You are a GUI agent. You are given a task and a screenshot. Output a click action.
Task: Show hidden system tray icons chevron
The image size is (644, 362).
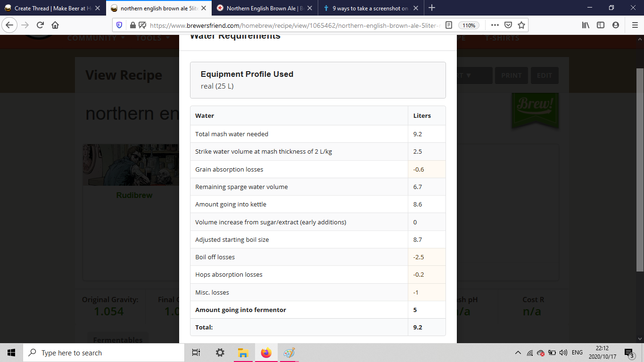[518, 353]
